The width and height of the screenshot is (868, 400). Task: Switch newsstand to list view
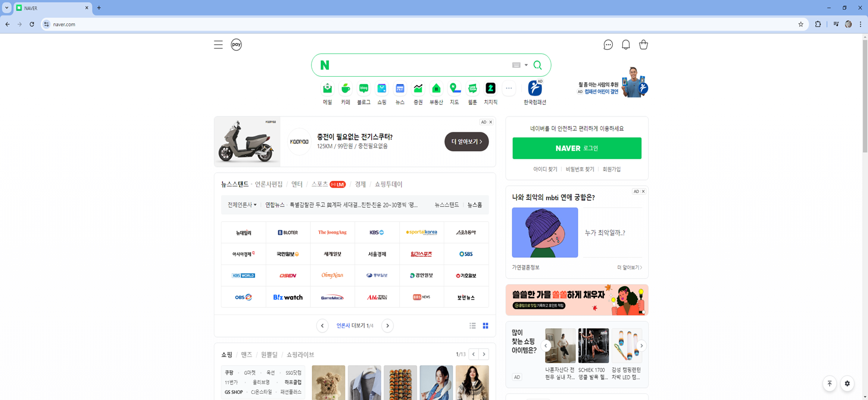[473, 326]
